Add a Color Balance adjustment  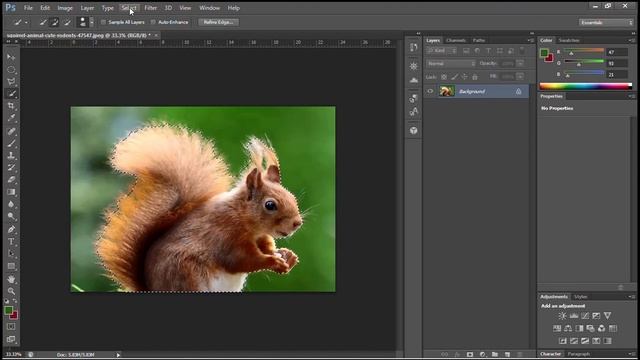coord(568,328)
